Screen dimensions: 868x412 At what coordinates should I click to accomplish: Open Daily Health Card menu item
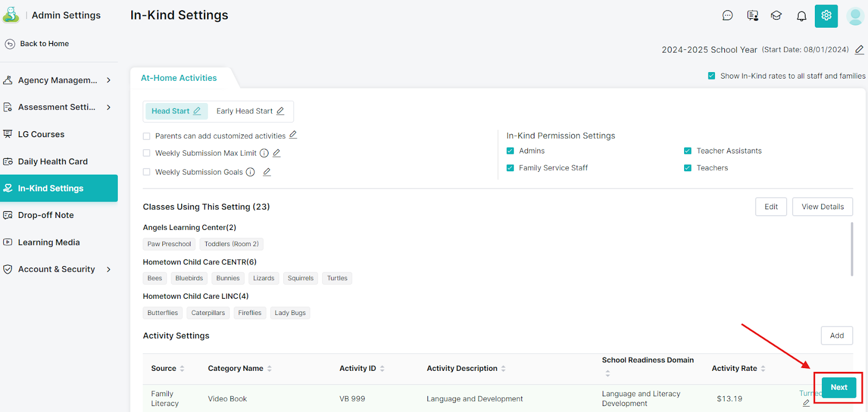(53, 162)
